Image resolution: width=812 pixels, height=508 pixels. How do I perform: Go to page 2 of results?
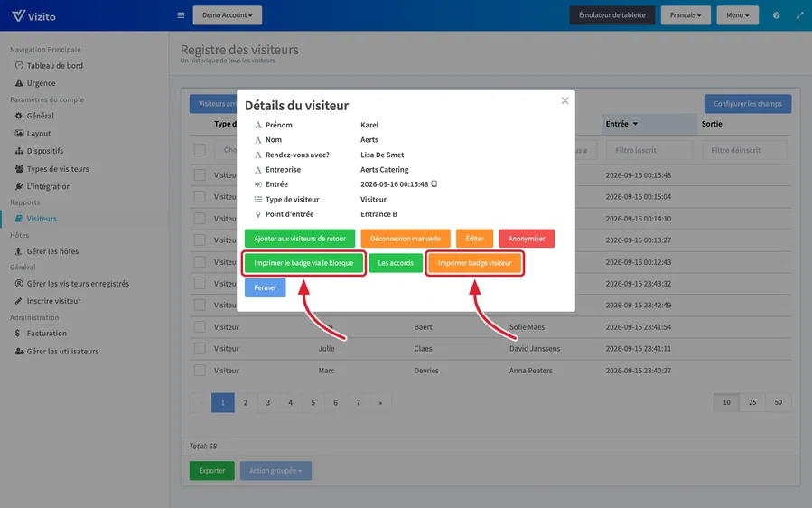[x=246, y=402]
